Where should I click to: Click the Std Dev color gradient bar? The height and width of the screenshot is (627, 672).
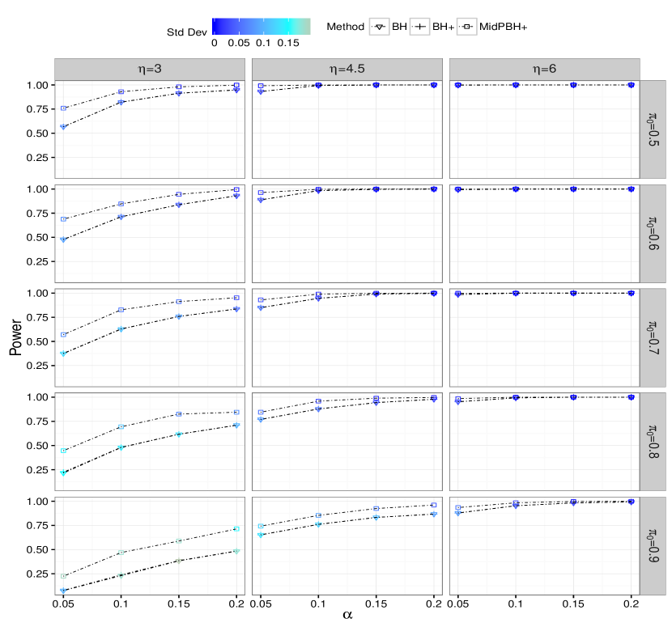coord(261,26)
